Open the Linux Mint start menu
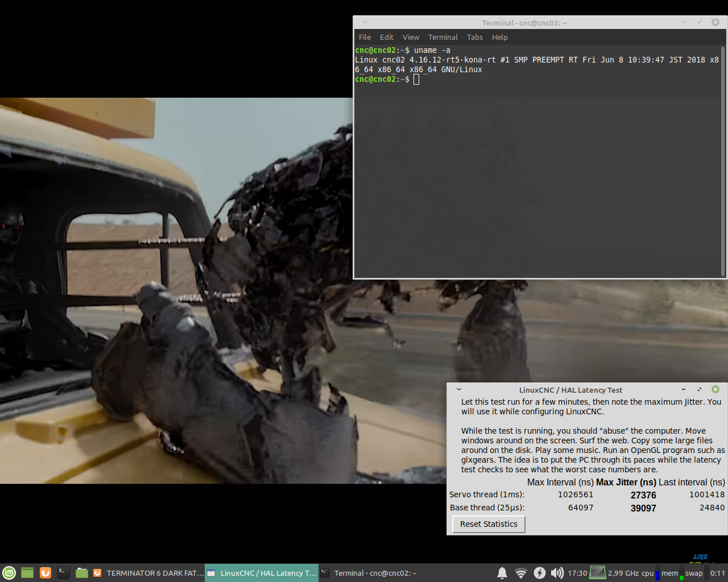This screenshot has height=582, width=728. tap(9, 573)
